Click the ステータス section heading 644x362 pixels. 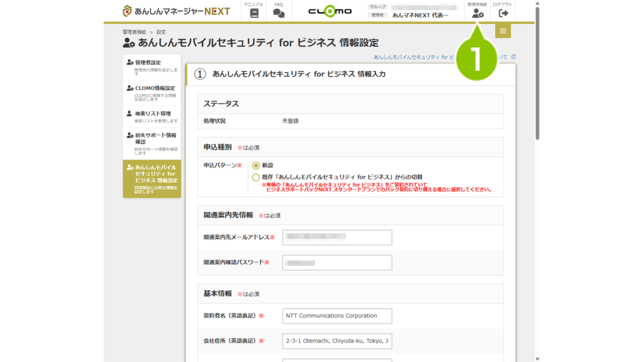tap(221, 104)
